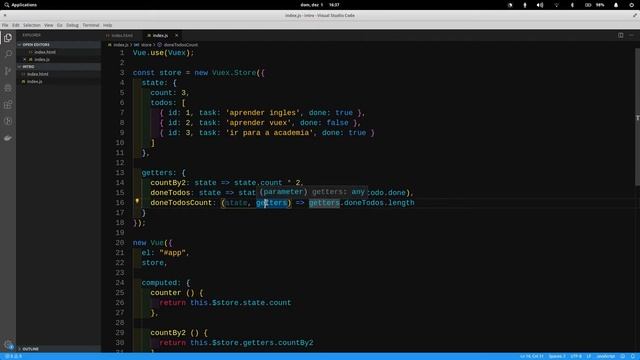This screenshot has height=360, width=640.
Task: Open index.html under Open Editors
Action: (45, 52)
